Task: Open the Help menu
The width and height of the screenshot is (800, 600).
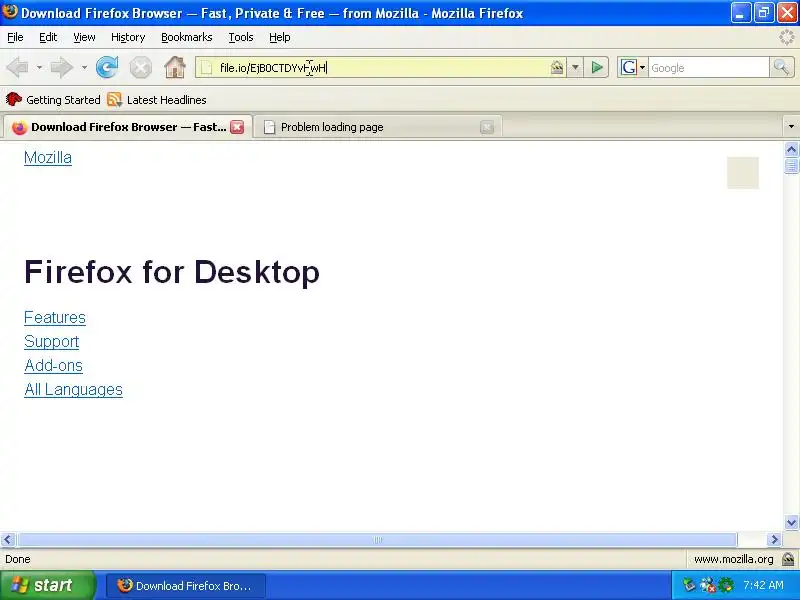Action: pyautogui.click(x=280, y=37)
